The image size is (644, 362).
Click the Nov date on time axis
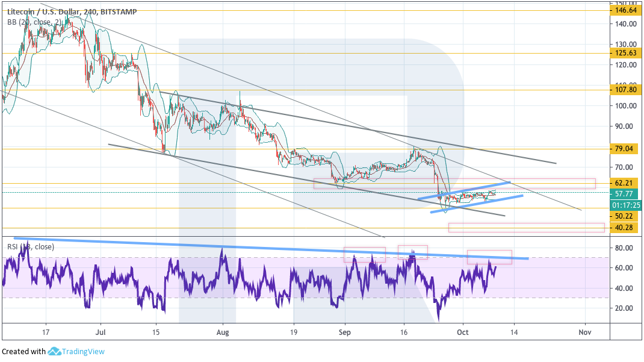pyautogui.click(x=583, y=332)
